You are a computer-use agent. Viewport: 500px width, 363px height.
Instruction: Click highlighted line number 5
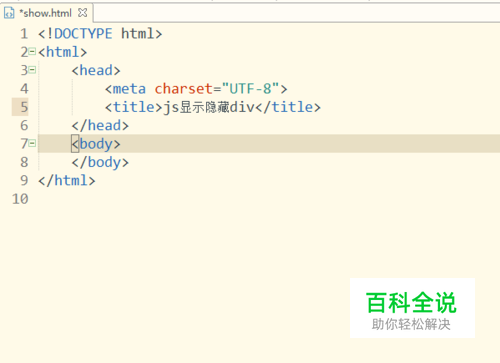[24, 107]
